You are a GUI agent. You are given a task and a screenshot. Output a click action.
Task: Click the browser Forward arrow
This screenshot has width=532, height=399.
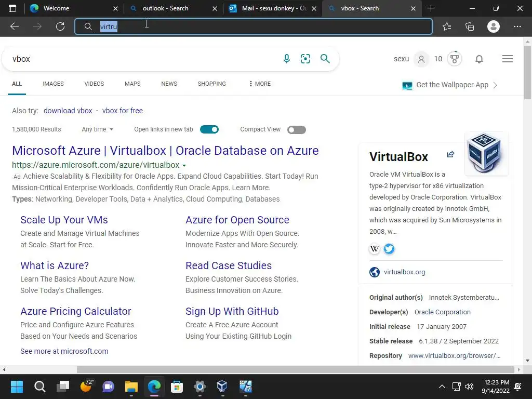[x=37, y=26]
